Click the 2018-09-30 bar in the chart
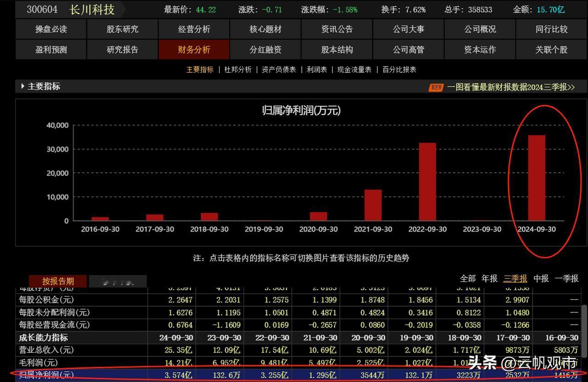588x382 pixels. pyautogui.click(x=209, y=217)
